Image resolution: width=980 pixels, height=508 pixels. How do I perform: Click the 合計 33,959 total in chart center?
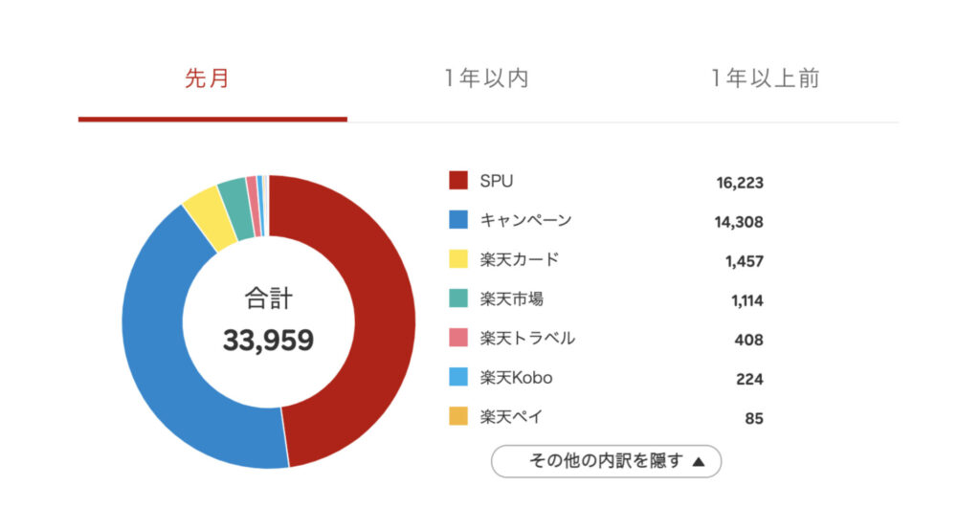click(x=269, y=321)
